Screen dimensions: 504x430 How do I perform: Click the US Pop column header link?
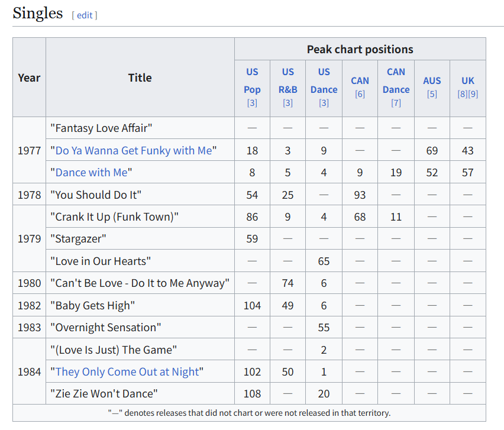coord(252,80)
